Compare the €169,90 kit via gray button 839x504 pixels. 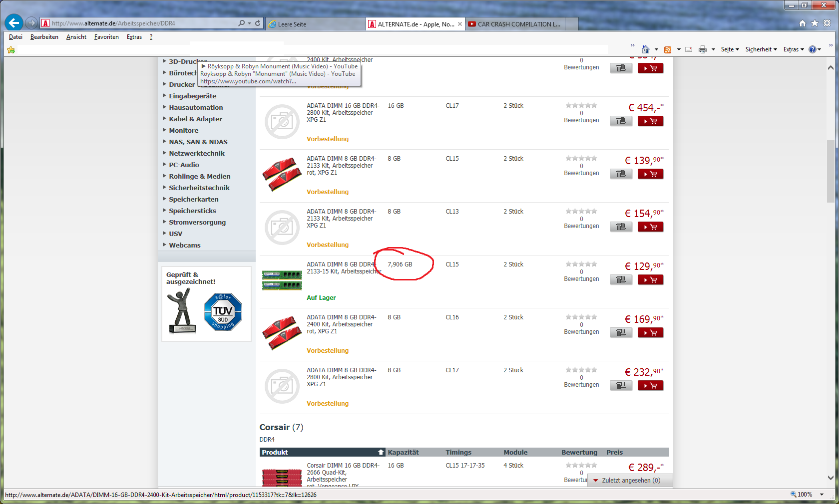(x=621, y=333)
